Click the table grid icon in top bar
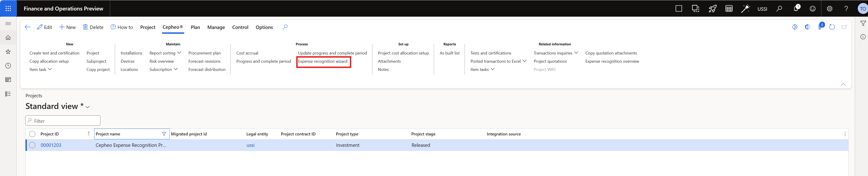The height and width of the screenshot is (176, 868). pyautogui.click(x=729, y=9)
